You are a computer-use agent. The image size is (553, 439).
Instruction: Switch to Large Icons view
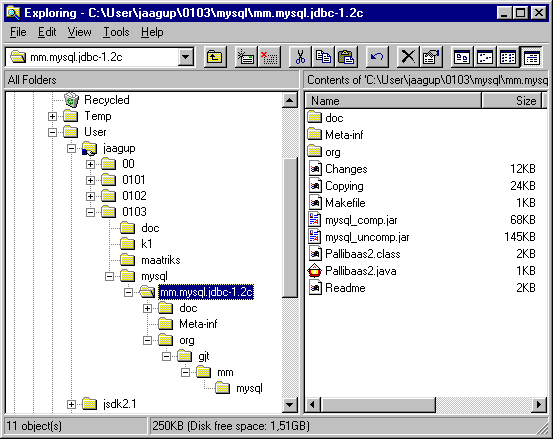(x=462, y=57)
